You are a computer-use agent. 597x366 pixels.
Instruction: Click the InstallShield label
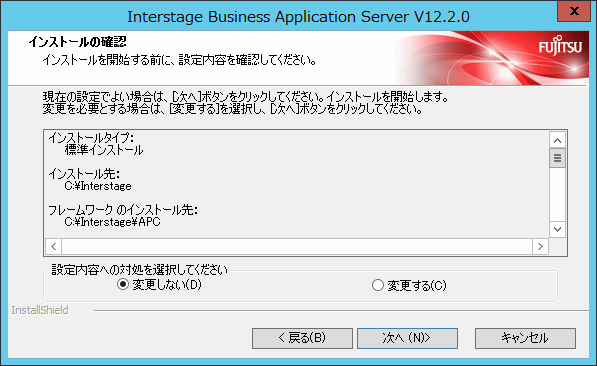40,310
